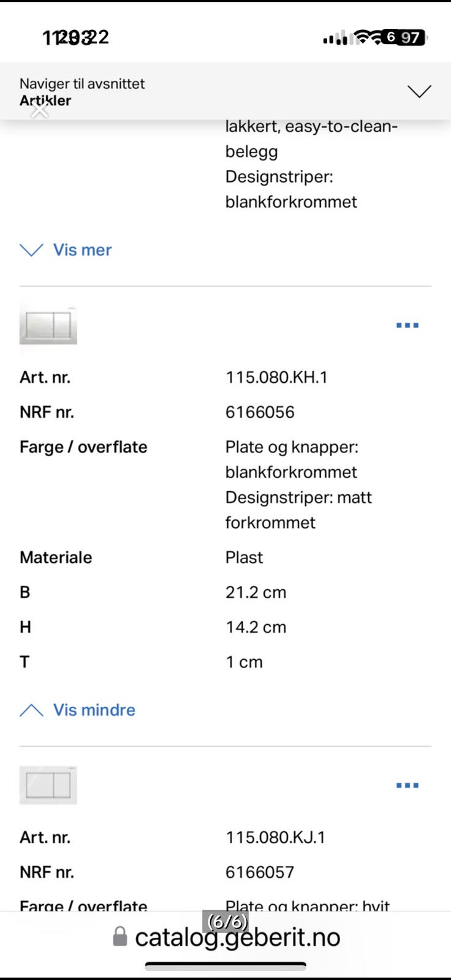This screenshot has height=980, width=451.
Task: Select article number 115.080.KH.1 text
Action: click(x=276, y=377)
